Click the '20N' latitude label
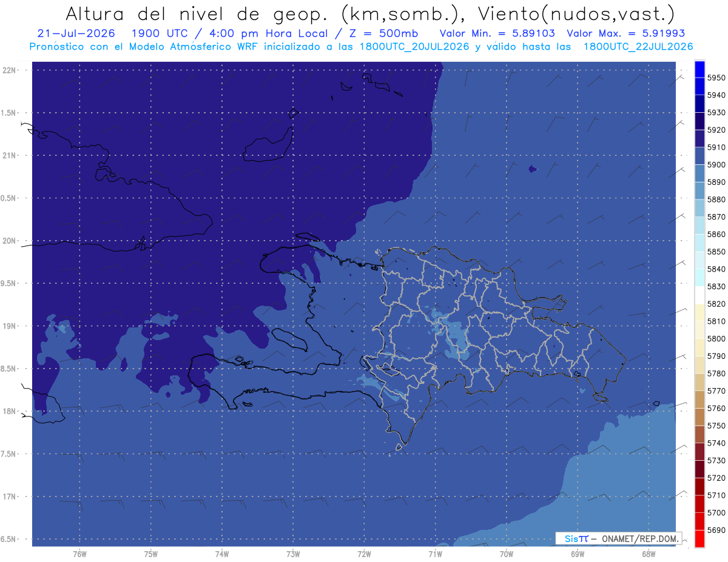Screen dimensions: 728x562 [10, 241]
